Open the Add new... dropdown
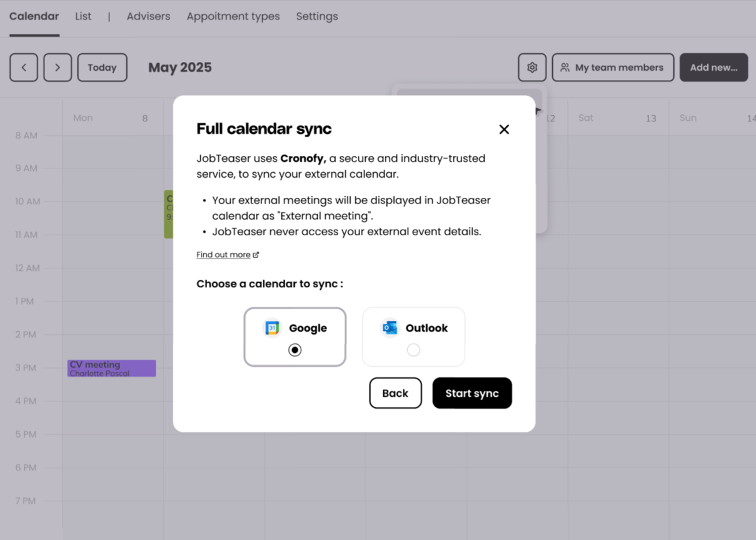This screenshot has height=540, width=756. [x=713, y=68]
